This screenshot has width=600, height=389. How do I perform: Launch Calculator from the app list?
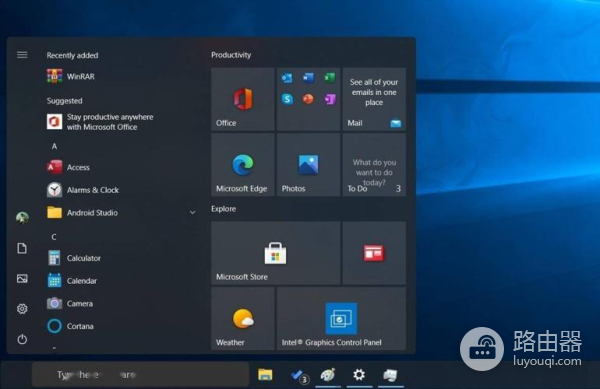pos(74,258)
